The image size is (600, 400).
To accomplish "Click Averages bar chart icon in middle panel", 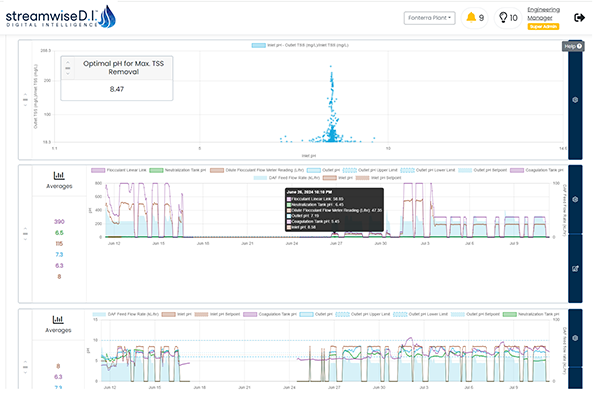I will tap(59, 176).
